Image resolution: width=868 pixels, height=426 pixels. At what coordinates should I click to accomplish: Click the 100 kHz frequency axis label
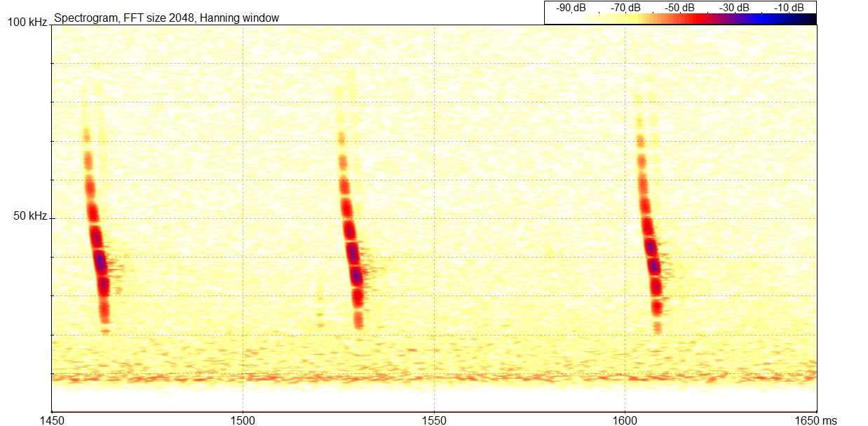(27, 23)
